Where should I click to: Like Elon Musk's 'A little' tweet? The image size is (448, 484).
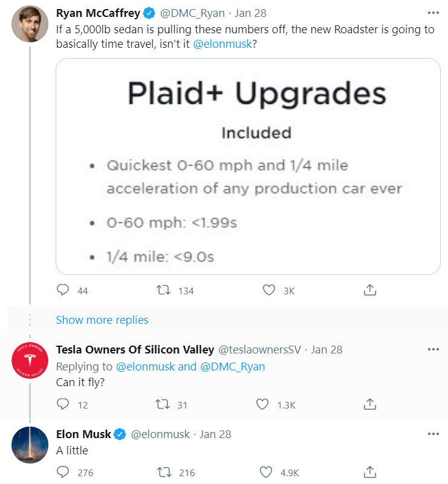click(x=266, y=472)
